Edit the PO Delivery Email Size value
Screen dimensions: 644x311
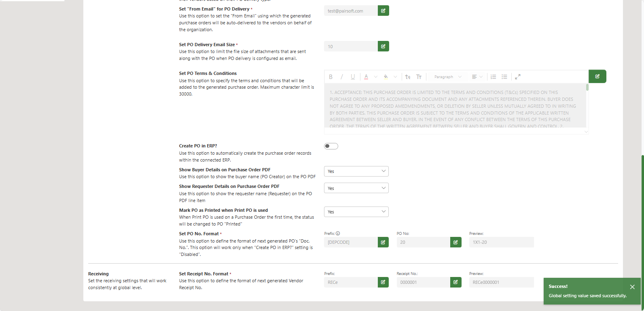(383, 46)
